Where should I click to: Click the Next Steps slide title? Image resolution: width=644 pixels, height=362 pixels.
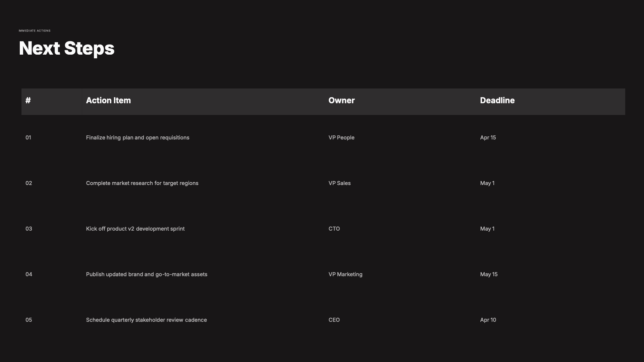click(66, 48)
